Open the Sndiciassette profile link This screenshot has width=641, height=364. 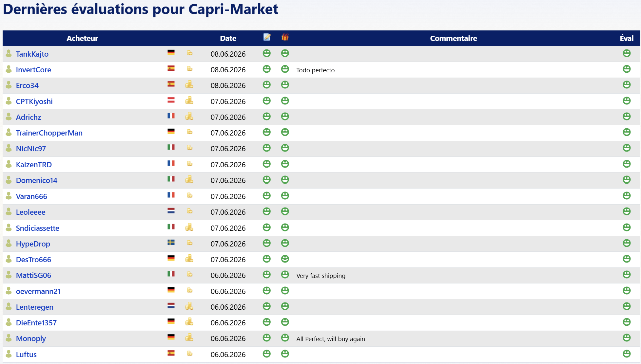[x=38, y=228]
